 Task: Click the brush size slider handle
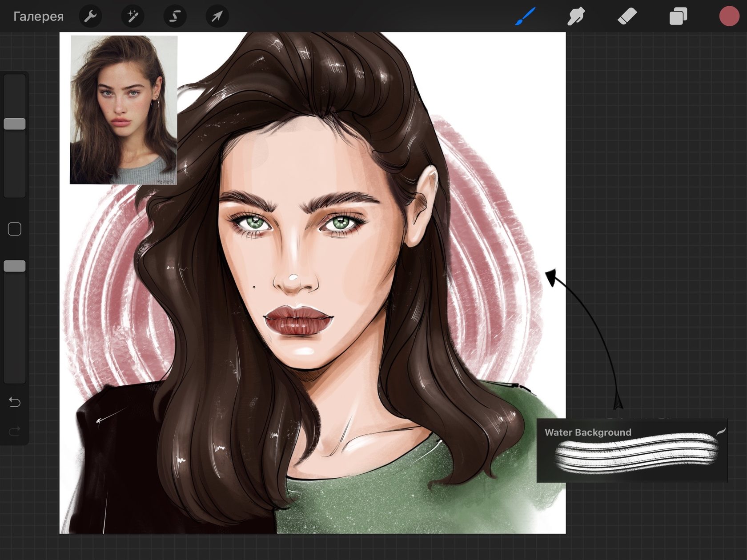pos(15,124)
